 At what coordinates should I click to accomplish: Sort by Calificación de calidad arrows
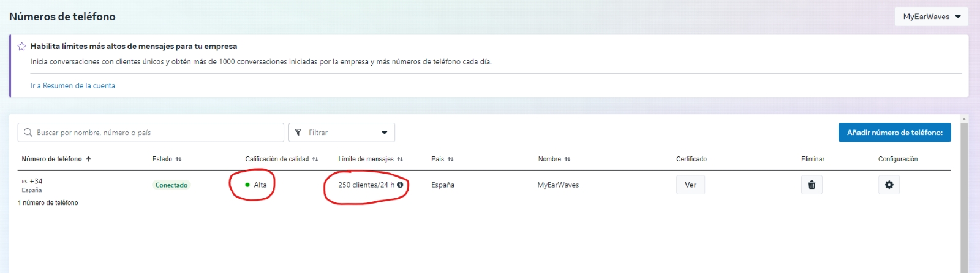315,160
